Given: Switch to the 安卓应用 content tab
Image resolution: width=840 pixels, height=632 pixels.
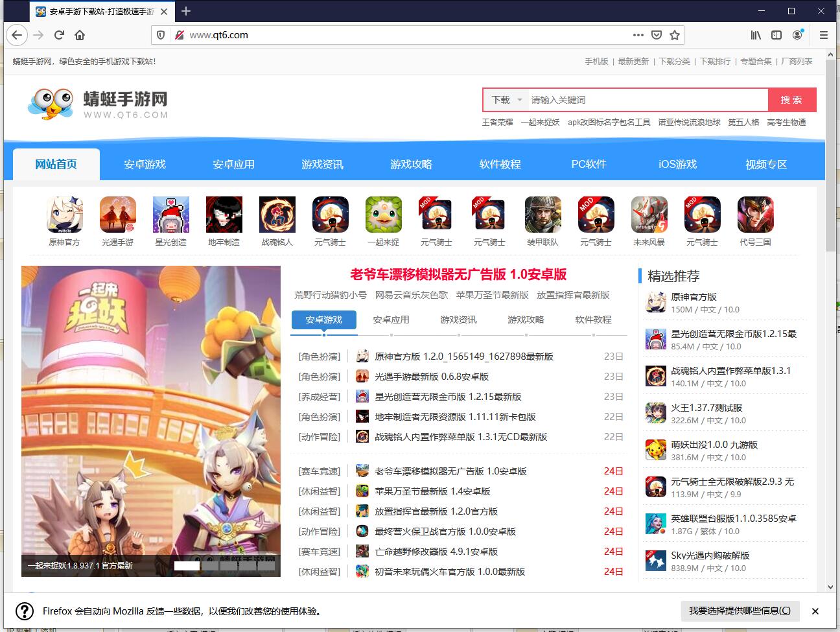Looking at the screenshot, I should 391,320.
